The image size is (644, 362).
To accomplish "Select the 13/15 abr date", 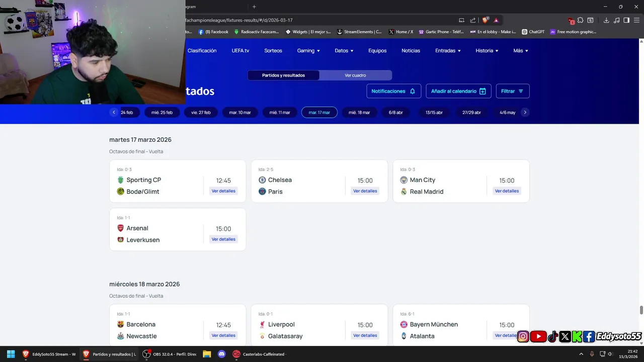I will tap(434, 113).
